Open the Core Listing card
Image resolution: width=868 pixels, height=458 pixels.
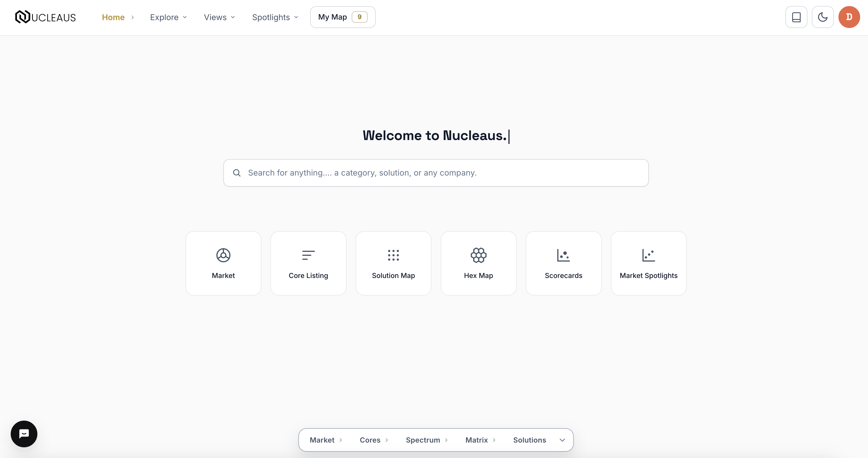[x=308, y=263]
